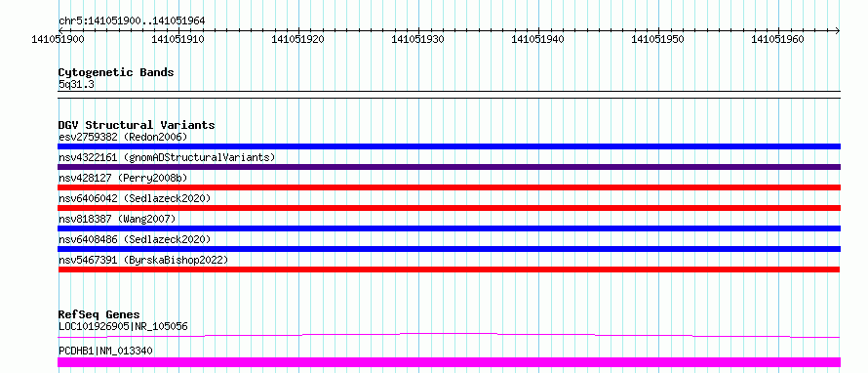Open the nsv4322161 (gnomADStructuralVariants) label
Screen dimensions: 868x373
pyautogui.click(x=167, y=157)
